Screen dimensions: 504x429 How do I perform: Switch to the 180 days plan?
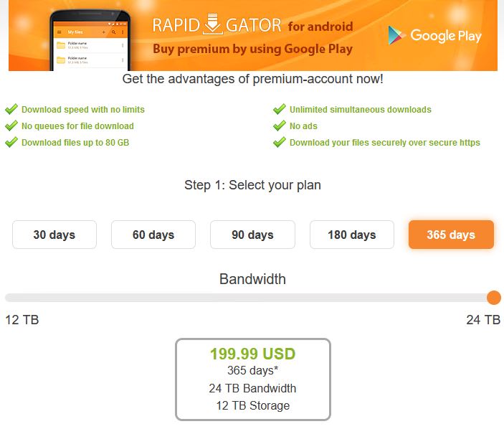click(351, 235)
